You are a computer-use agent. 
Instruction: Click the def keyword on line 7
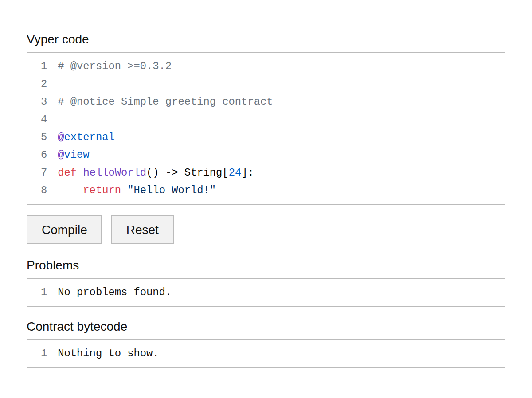pos(67,172)
